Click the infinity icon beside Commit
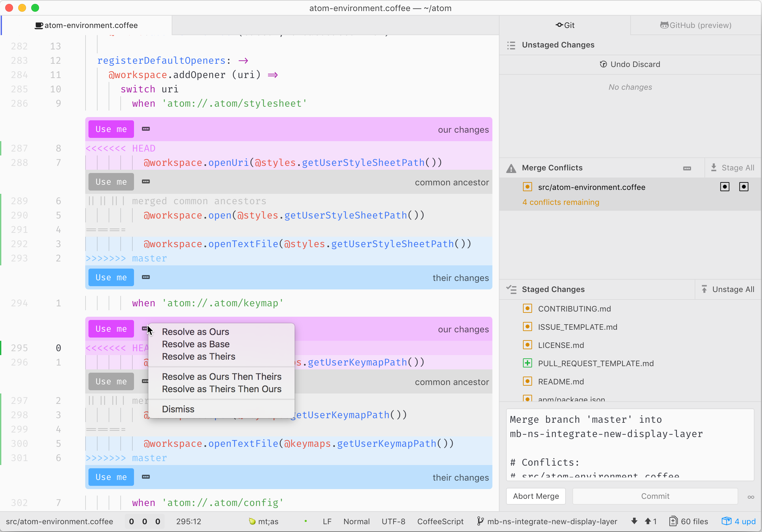The height and width of the screenshot is (532, 762). (x=751, y=497)
